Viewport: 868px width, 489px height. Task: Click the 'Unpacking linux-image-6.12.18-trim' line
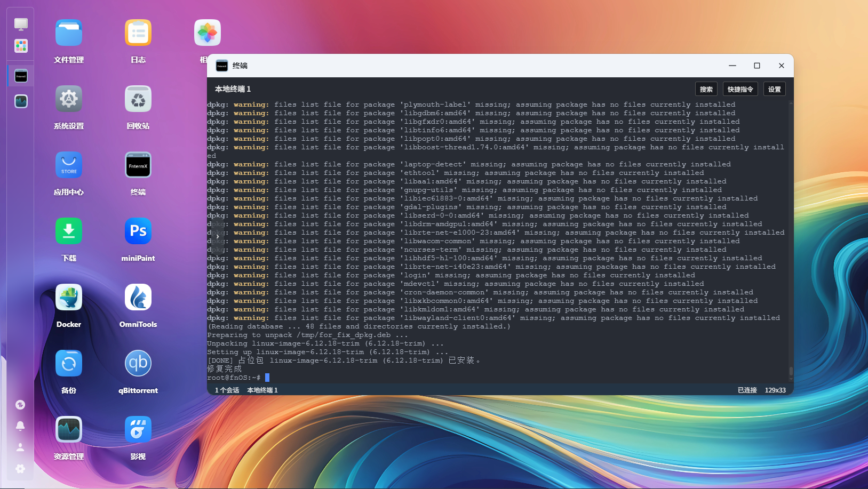point(325,343)
